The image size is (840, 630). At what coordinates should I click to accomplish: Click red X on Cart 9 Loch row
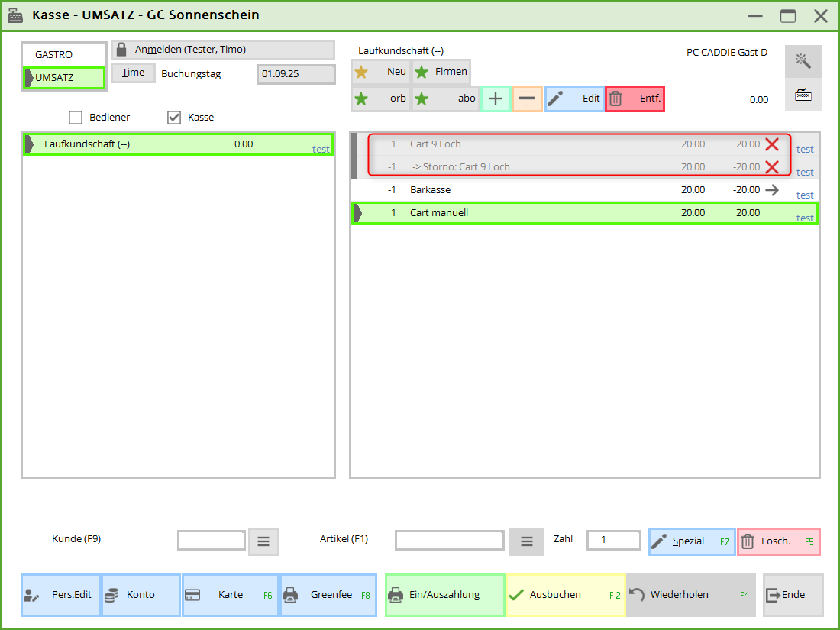(772, 144)
